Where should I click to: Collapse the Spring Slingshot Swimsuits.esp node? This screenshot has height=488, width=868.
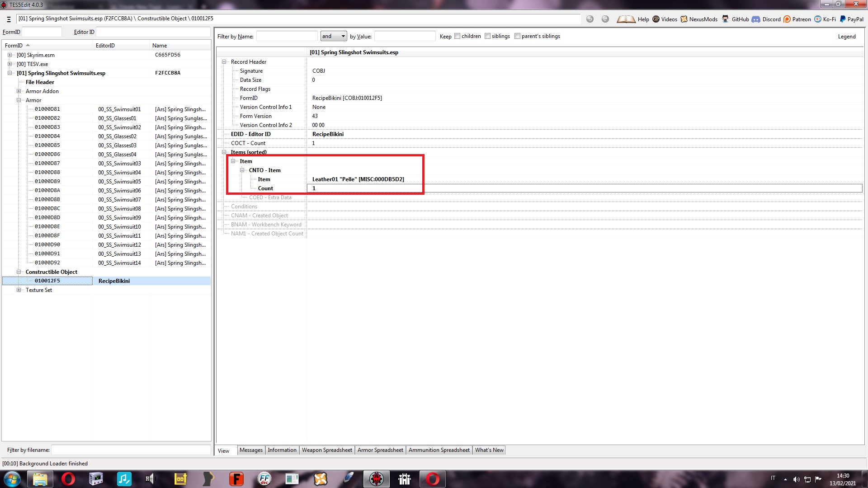[9, 73]
